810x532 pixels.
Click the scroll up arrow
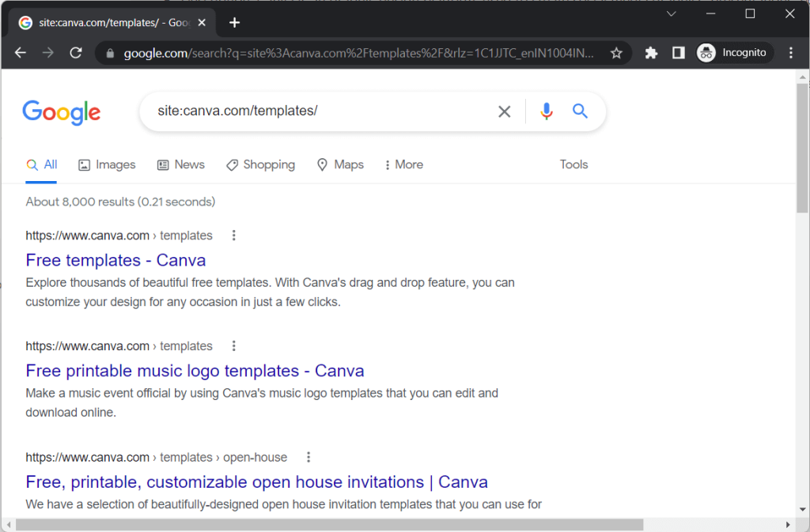pos(802,77)
